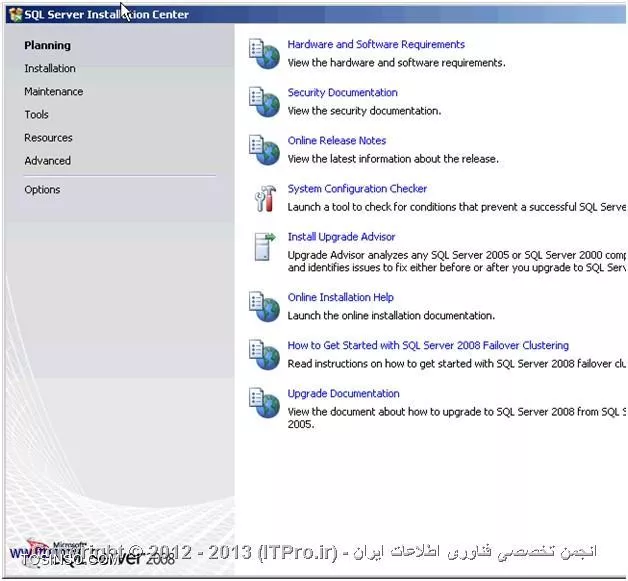The height and width of the screenshot is (581, 628).
Task: Click the Online Installation Help globe icon
Action: [x=264, y=306]
